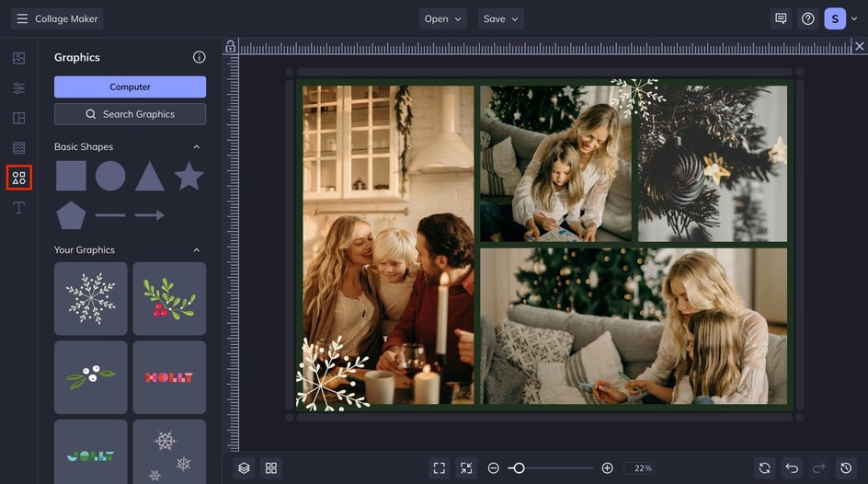Click the Layers icon in bottom bar

tap(244, 468)
